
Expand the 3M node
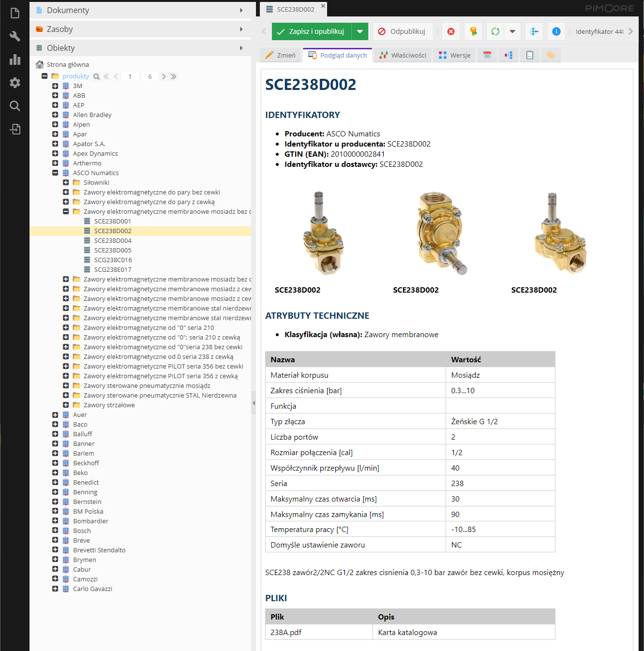coord(55,86)
